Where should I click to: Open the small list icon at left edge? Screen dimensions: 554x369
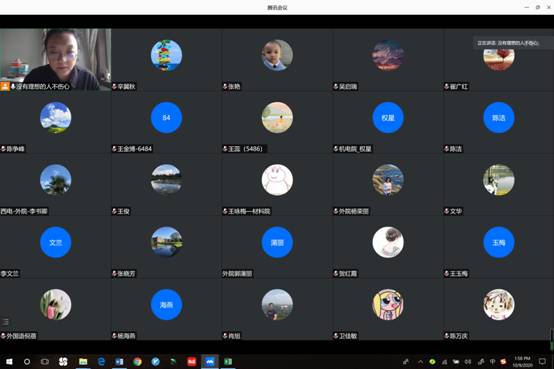click(x=5, y=322)
